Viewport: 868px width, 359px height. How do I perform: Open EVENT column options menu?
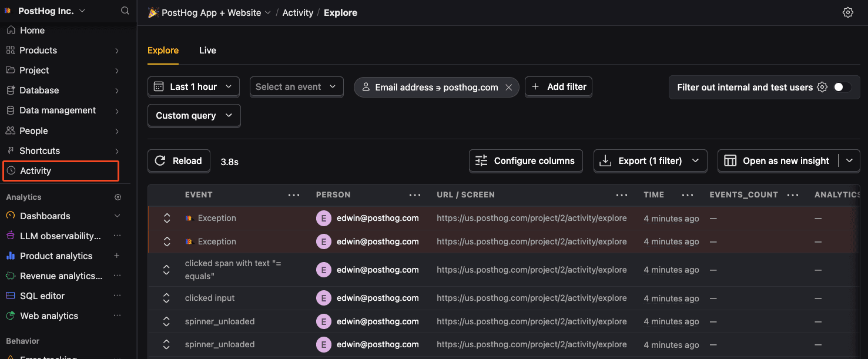294,195
